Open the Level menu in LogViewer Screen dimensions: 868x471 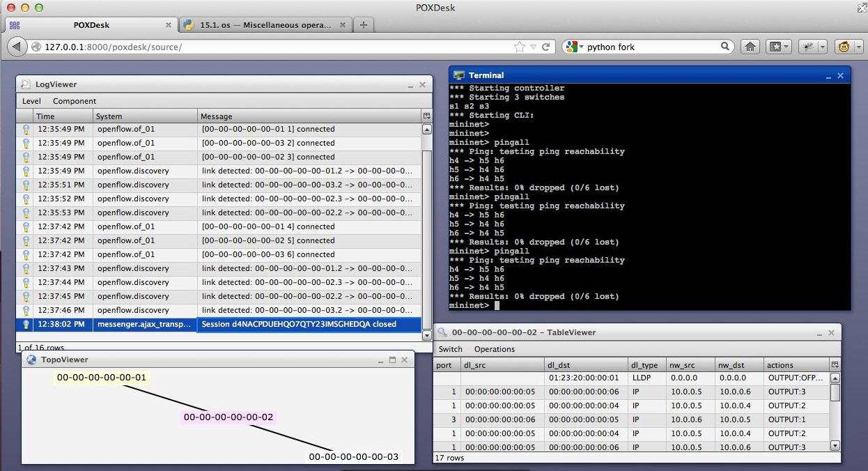click(x=31, y=101)
